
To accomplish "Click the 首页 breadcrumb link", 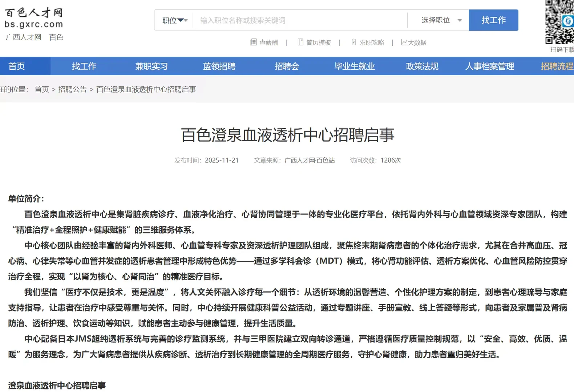I will [x=42, y=89].
